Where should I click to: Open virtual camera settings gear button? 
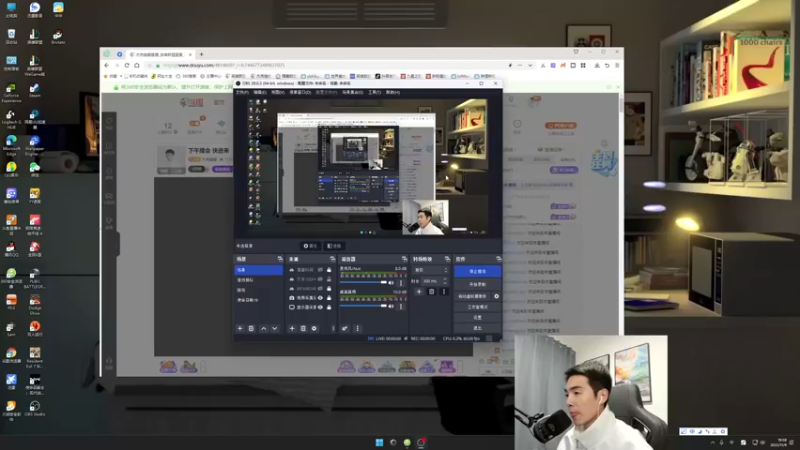(496, 296)
